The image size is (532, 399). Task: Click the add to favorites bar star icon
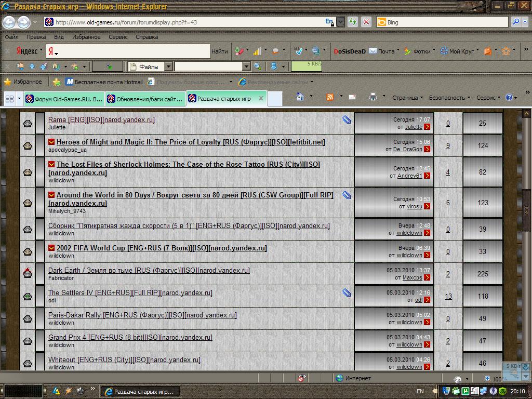click(x=57, y=82)
